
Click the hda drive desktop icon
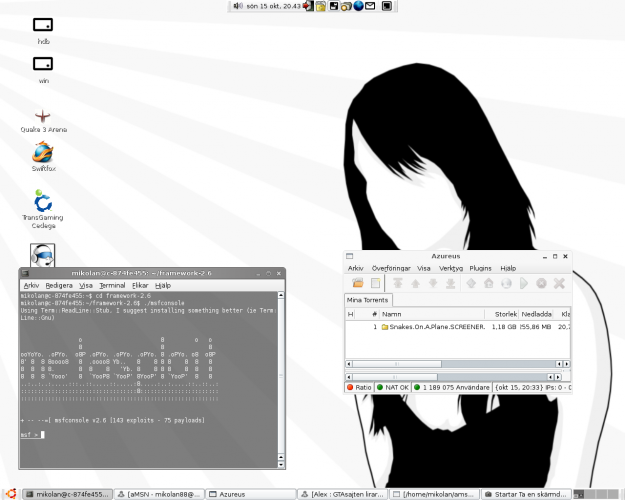(43, 25)
